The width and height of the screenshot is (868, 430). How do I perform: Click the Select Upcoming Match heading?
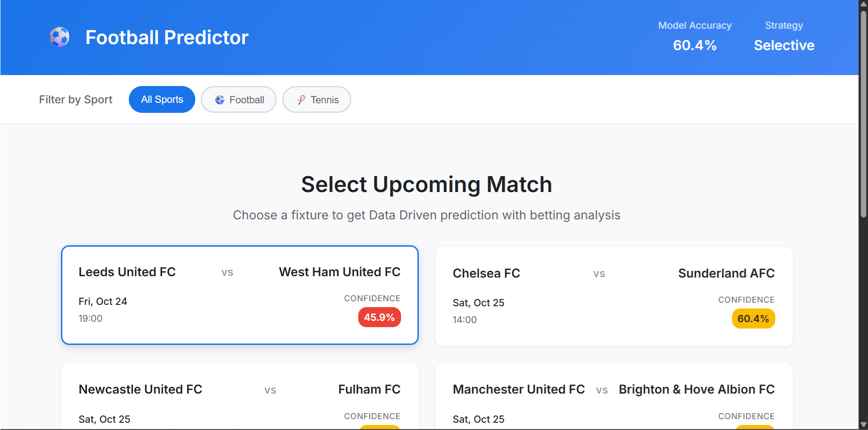pos(426,184)
